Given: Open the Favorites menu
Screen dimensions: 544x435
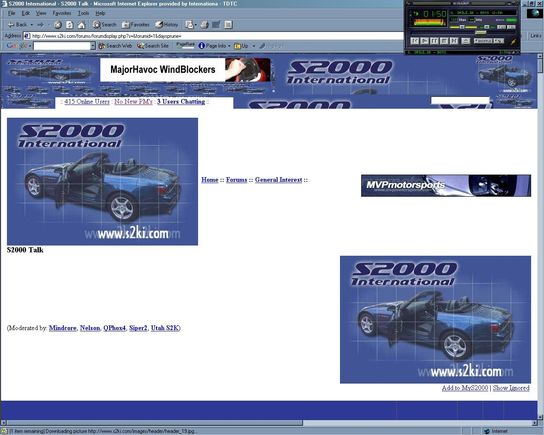Looking at the screenshot, I should pos(62,13).
